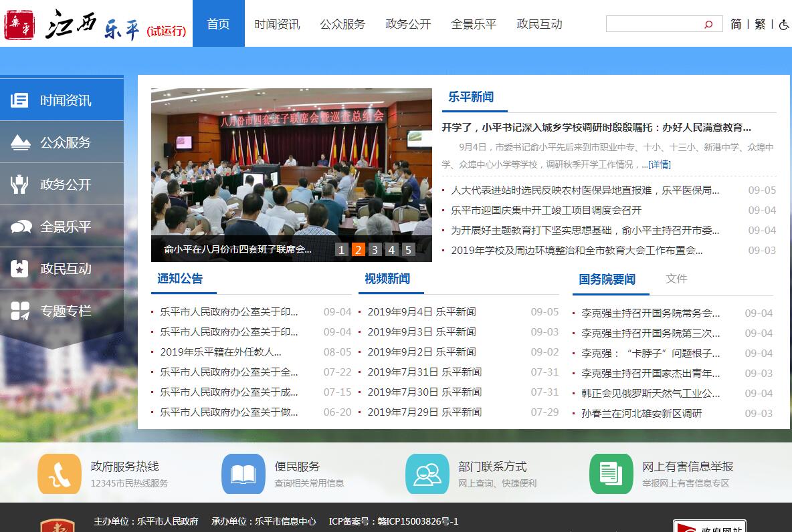Screen dimensions: 792x532
Task: Switch to simplified Chinese 简
Action: [736, 25]
